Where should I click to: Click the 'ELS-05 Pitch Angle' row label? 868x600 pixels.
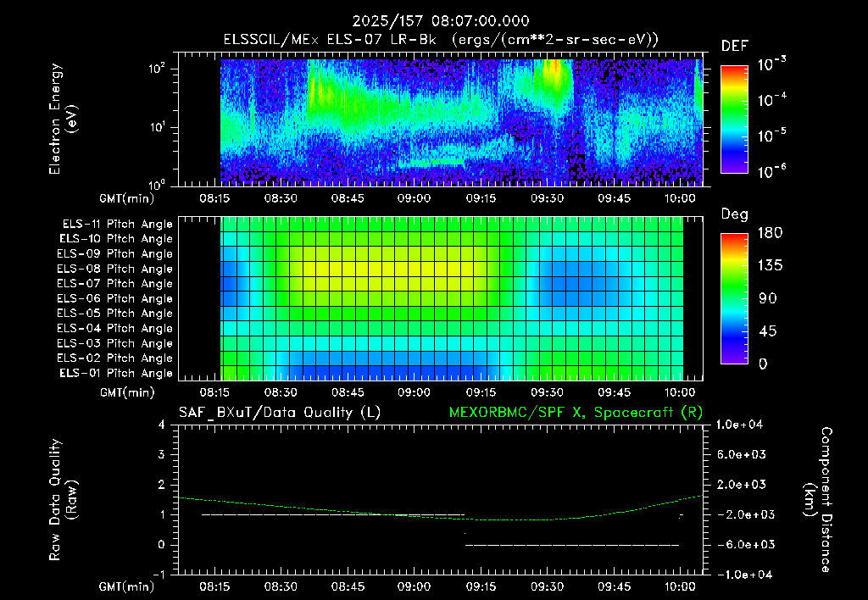(115, 314)
